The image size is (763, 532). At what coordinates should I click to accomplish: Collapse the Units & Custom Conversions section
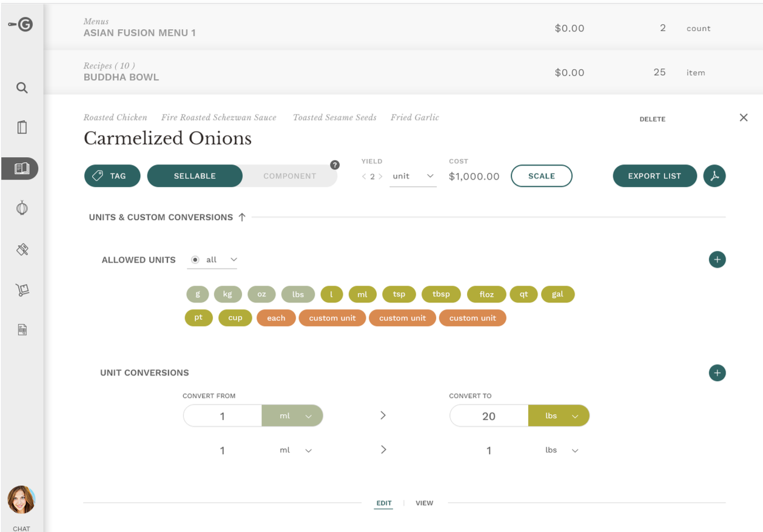point(241,217)
